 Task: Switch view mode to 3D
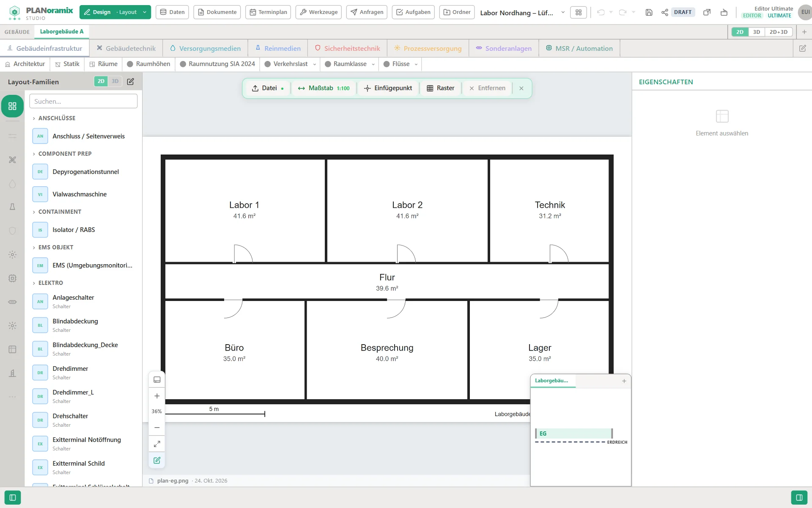[x=757, y=32]
